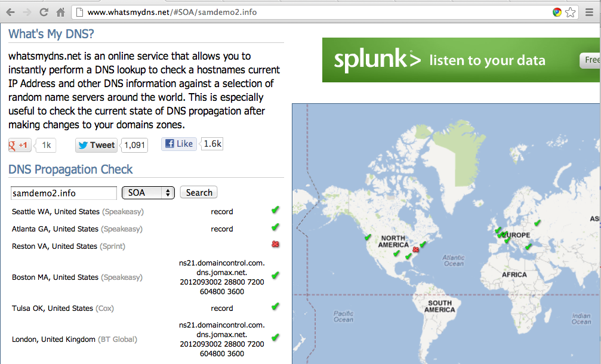
Task: Click the colored extension icon in address bar
Action: pos(557,13)
